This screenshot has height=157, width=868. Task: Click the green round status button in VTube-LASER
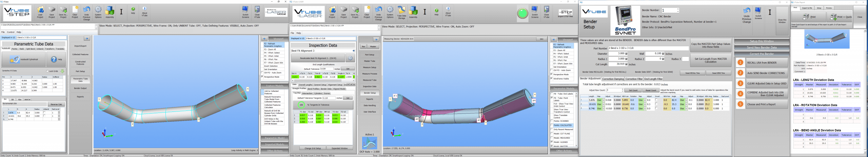click(x=522, y=14)
